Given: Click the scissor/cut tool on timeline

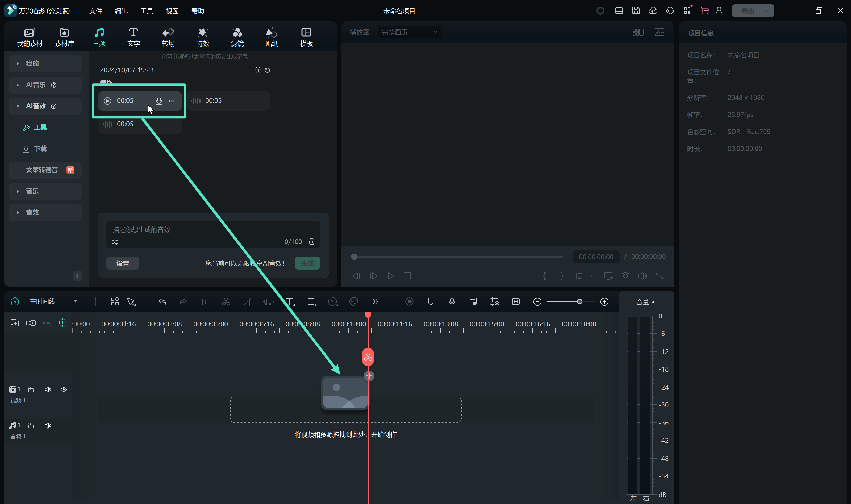Looking at the screenshot, I should coord(226,301).
